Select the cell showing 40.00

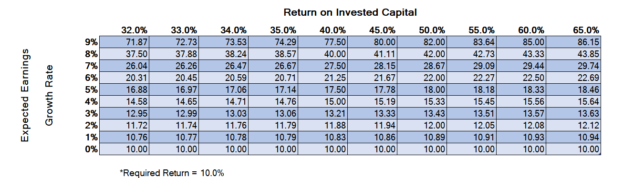322,54
